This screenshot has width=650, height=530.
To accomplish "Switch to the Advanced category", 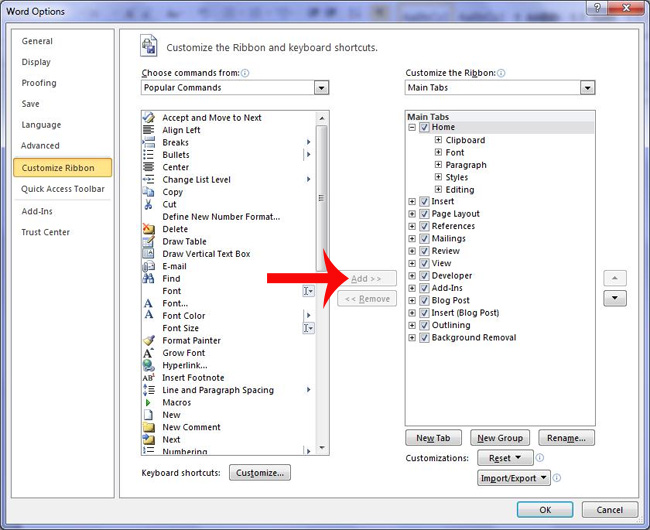I will 40,145.
